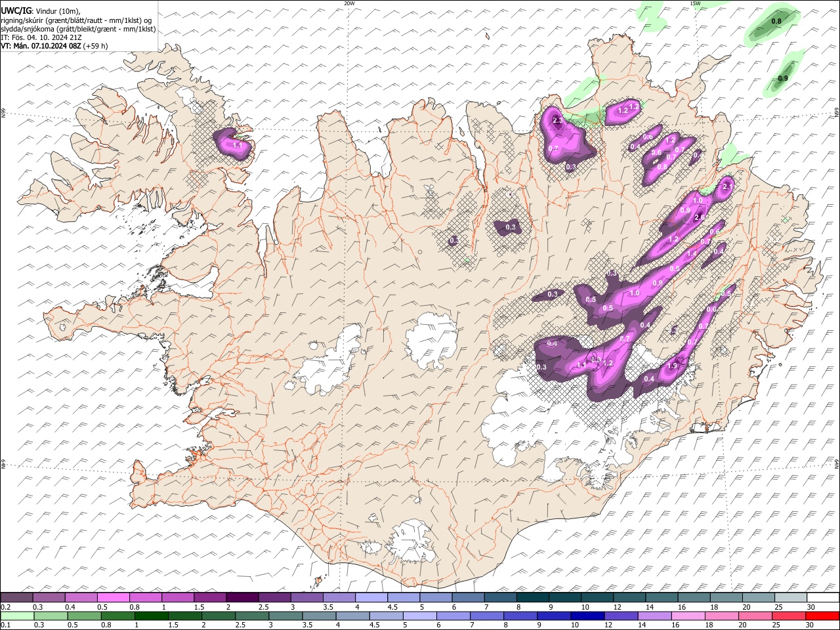Click the 20W longitude label
This screenshot has width=840, height=630.
350,3
